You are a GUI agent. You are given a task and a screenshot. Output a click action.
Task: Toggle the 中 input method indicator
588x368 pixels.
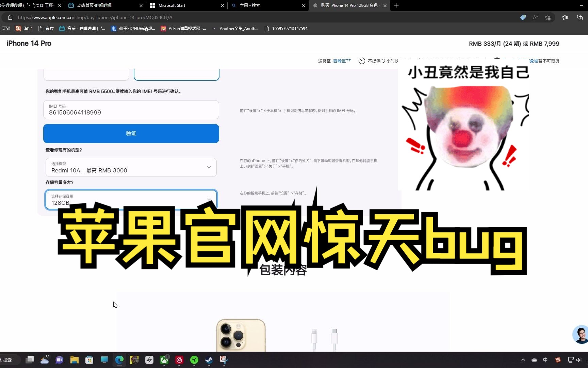coord(545,360)
